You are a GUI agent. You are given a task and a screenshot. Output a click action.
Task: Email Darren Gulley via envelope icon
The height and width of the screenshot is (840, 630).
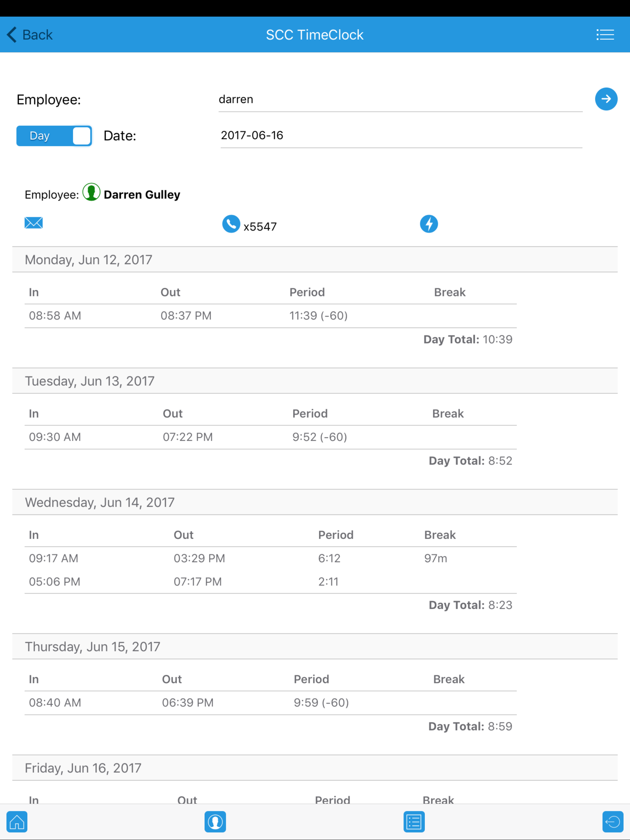tap(34, 223)
